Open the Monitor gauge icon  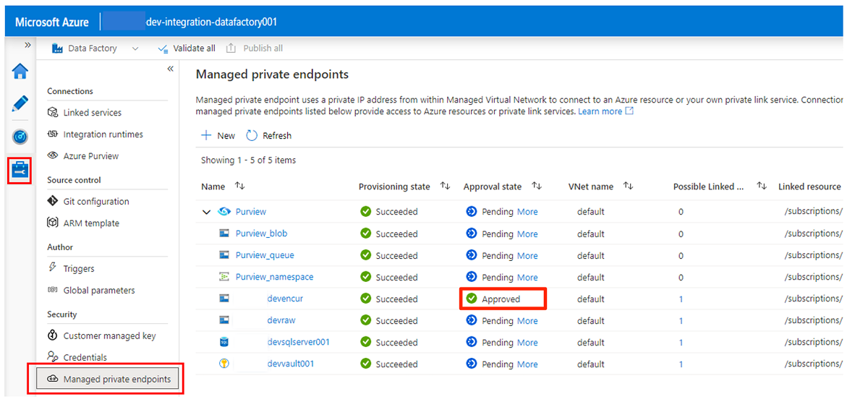[20, 137]
